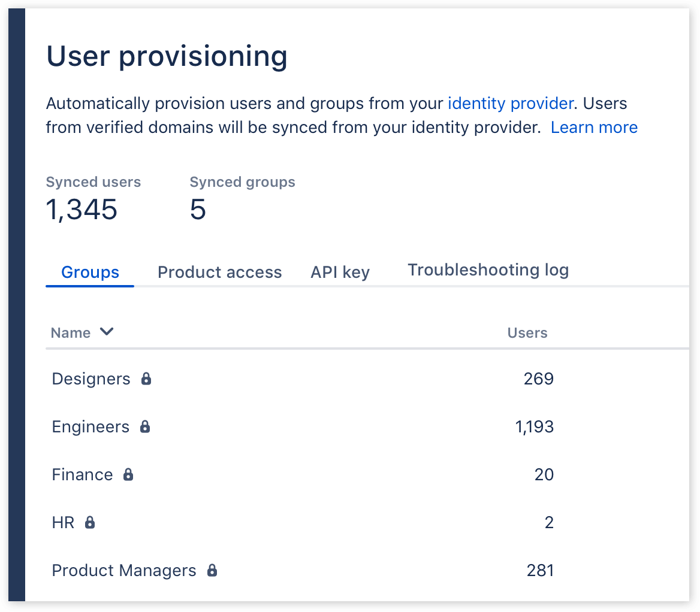Toggle sort order with Name chevron
The image size is (700, 612).
click(107, 332)
